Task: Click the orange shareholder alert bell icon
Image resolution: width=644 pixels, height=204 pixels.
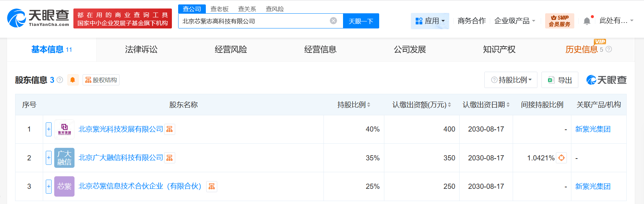Action: (73, 80)
